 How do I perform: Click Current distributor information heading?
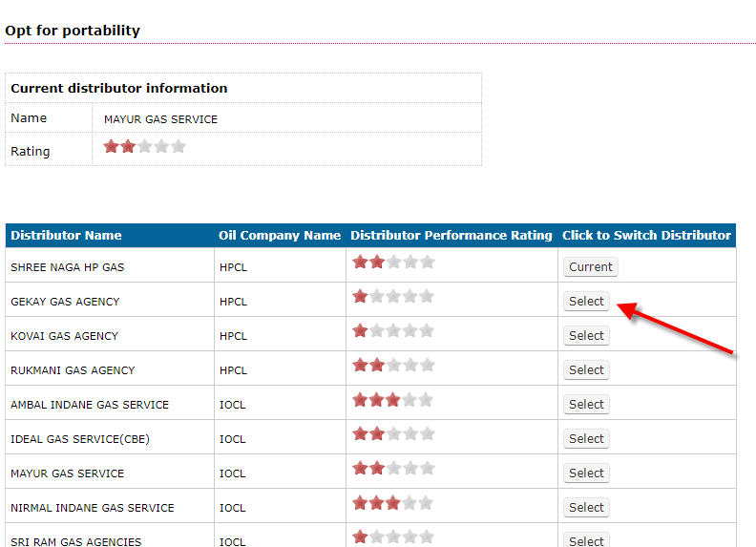(119, 88)
